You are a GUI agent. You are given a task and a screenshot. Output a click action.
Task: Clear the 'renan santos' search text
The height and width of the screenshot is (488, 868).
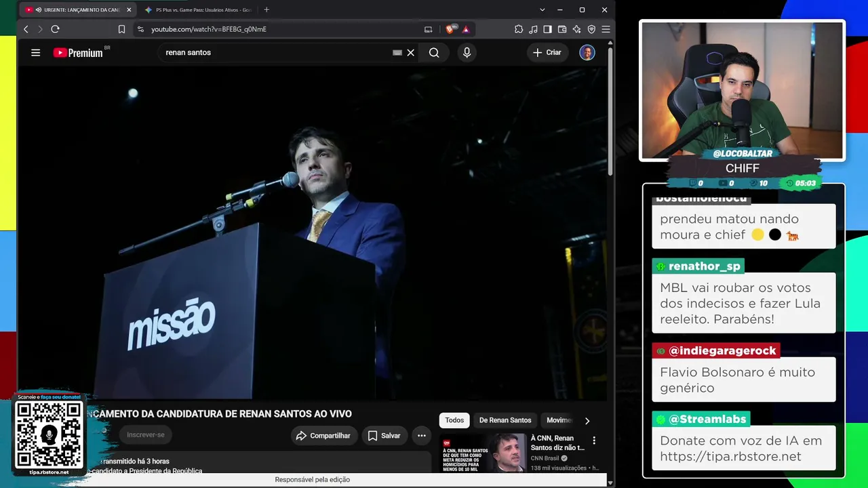[x=410, y=52]
